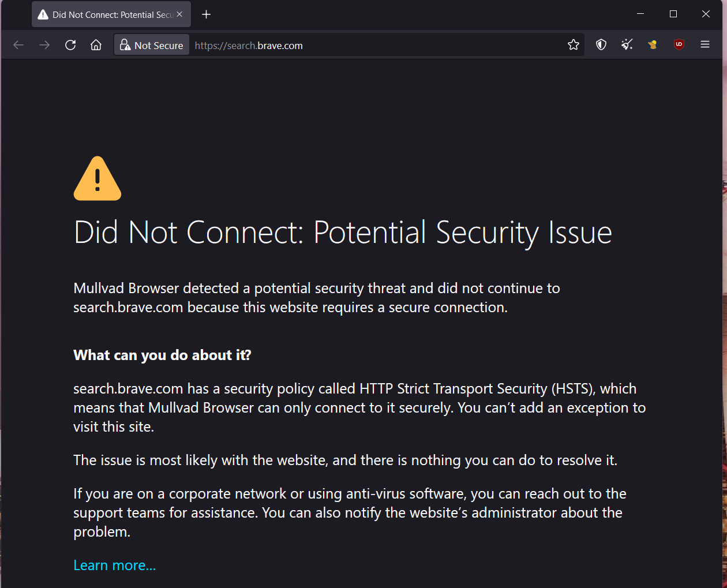727x588 pixels.
Task: Go to the browser home page
Action: [x=96, y=45]
